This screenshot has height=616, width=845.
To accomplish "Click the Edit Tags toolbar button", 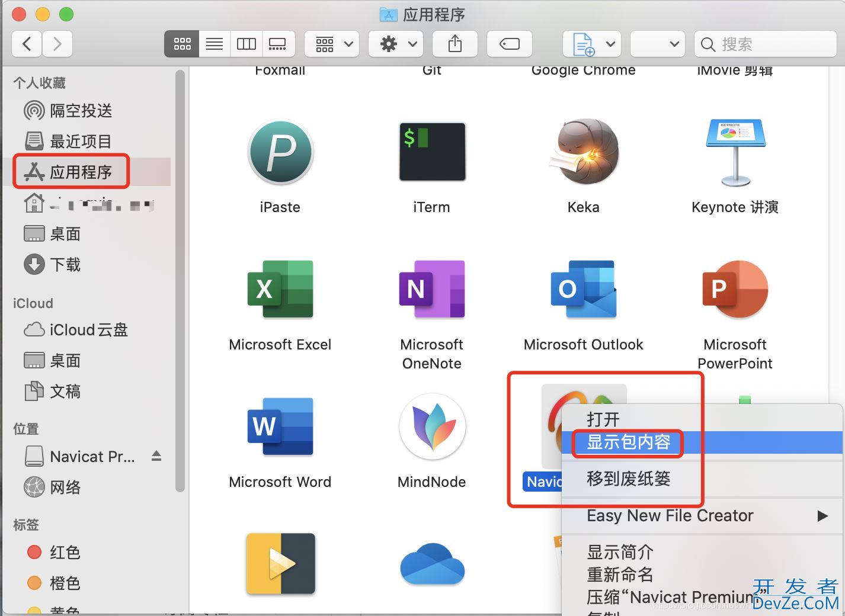I will pyautogui.click(x=510, y=44).
